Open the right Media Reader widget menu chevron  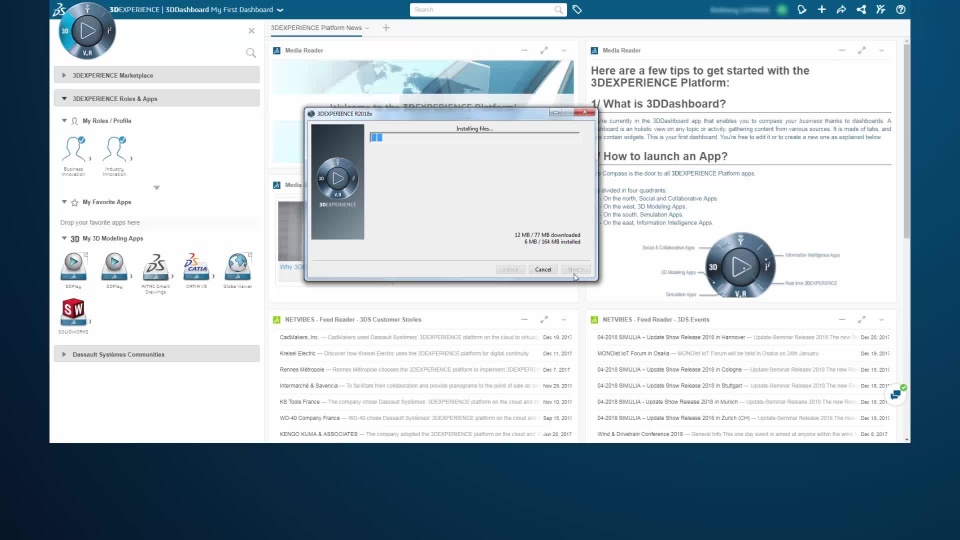882,50
